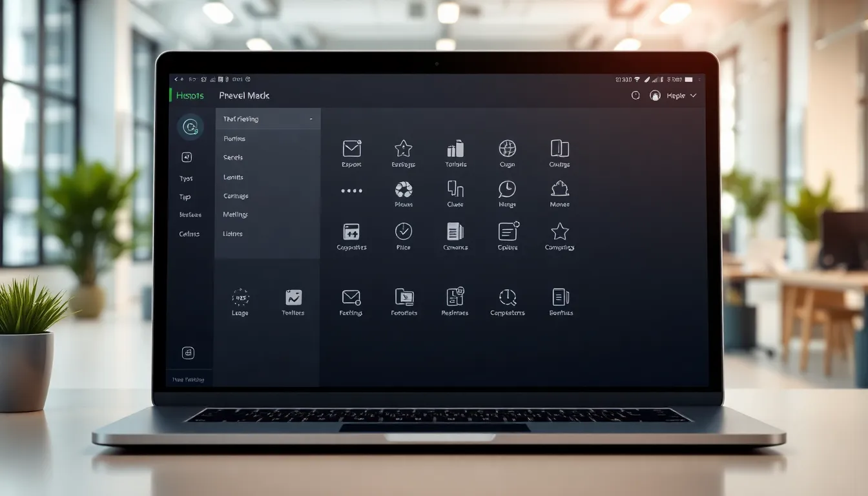The width and height of the screenshot is (868, 496).
Task: Click the square icon at sidebar bottom
Action: 188,353
